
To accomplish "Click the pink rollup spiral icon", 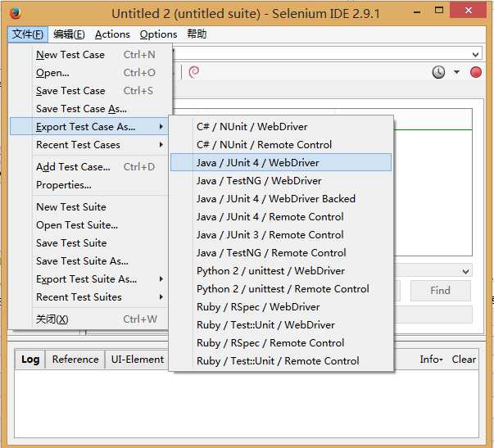I will click(193, 72).
